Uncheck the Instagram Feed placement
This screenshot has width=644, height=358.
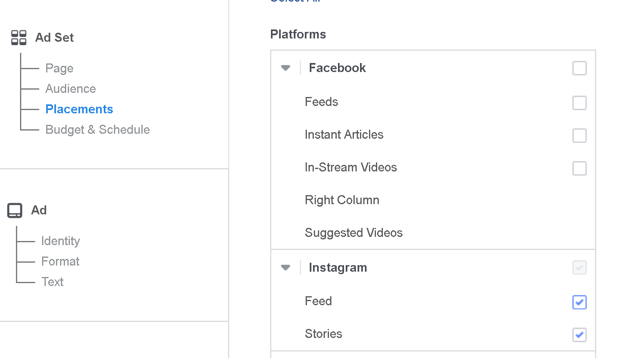579,302
